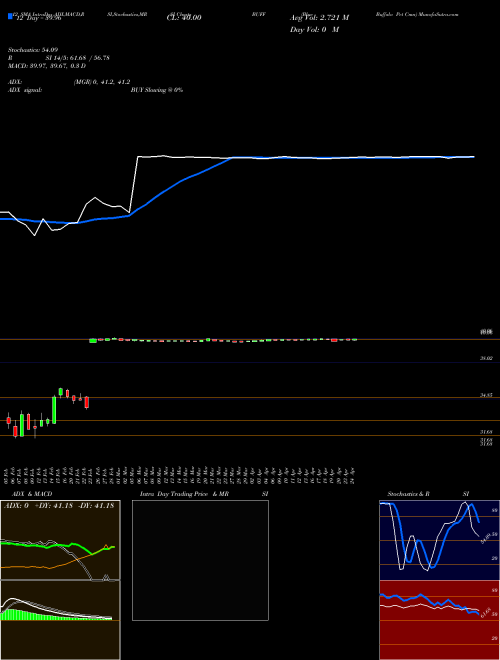The width and height of the screenshot is (500, 660).
Task: Click the 'Day Vol: 0 M' label
Action: tap(314, 30)
